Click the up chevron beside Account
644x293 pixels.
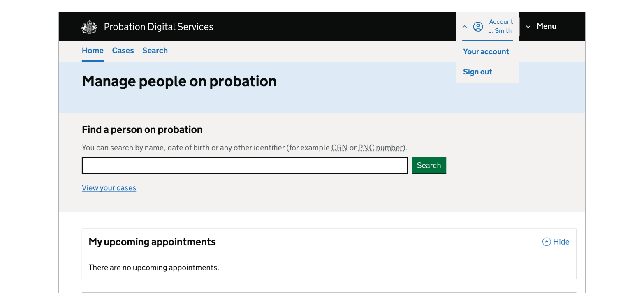point(465,26)
